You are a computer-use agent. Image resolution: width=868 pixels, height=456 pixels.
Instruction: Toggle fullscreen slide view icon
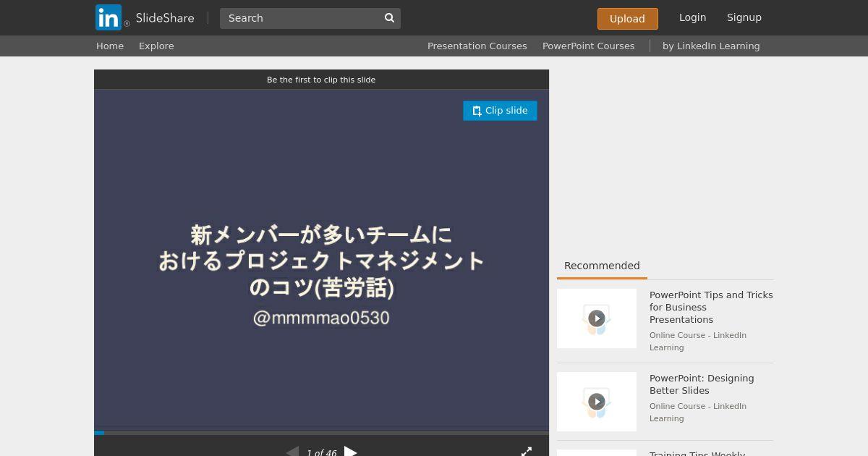(x=527, y=452)
